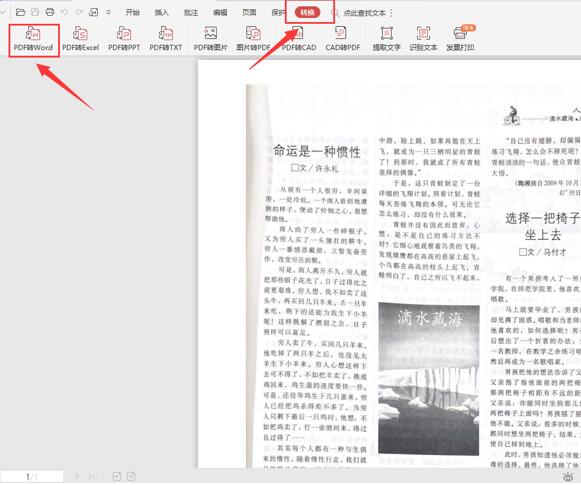Click the export icon after redo
Image resolution: width=581 pixels, height=485 pixels.
94,13
